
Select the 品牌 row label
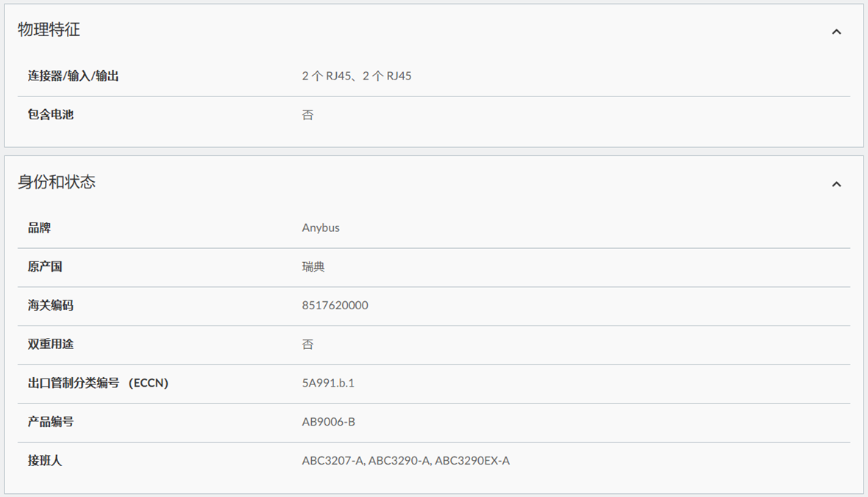[40, 228]
